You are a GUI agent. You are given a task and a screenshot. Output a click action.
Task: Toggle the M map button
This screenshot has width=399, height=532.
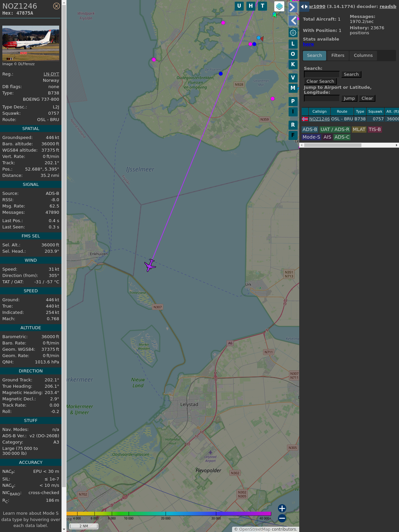click(293, 88)
